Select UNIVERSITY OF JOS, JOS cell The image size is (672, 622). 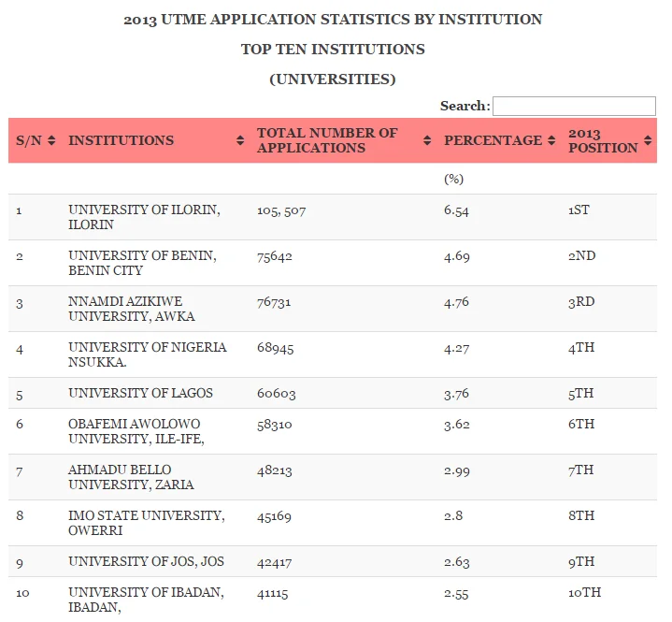(146, 561)
